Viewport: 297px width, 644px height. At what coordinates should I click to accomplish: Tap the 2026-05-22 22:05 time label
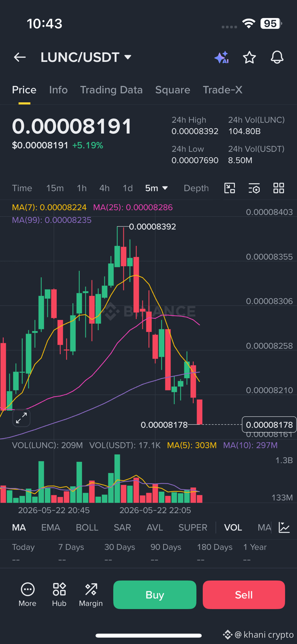click(155, 510)
